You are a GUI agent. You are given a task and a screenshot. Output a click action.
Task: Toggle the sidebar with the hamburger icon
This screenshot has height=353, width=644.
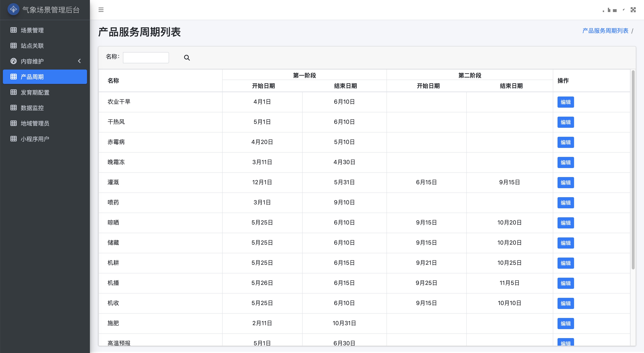click(x=101, y=10)
